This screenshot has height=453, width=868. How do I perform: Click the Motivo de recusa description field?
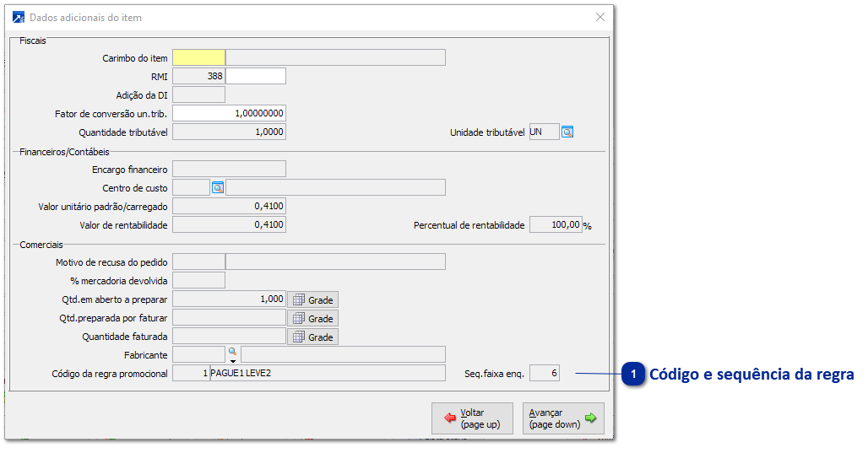pyautogui.click(x=335, y=262)
